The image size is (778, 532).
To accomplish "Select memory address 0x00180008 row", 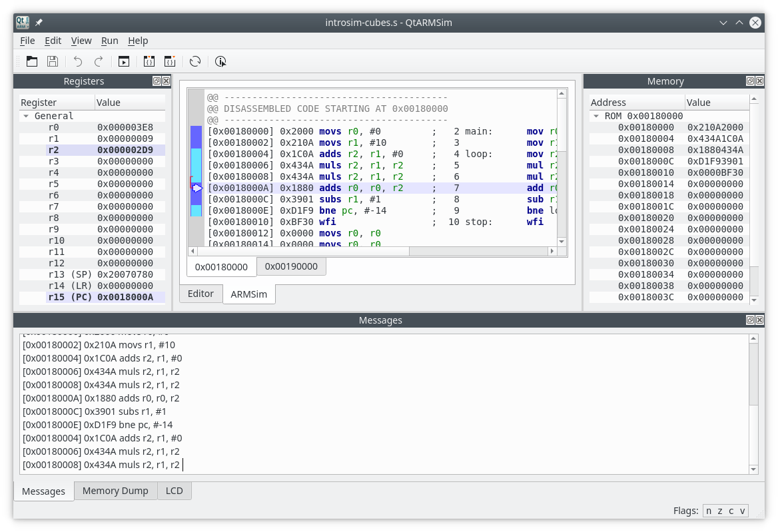I will (669, 150).
